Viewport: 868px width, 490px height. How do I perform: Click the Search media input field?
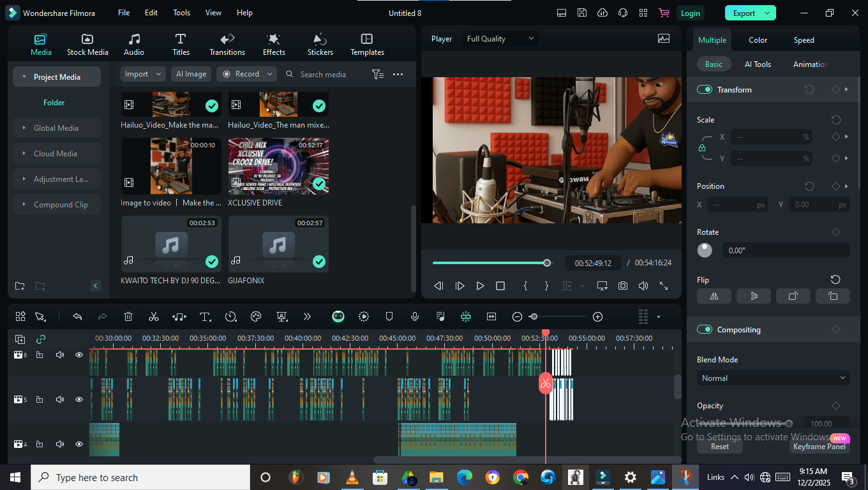(x=323, y=75)
